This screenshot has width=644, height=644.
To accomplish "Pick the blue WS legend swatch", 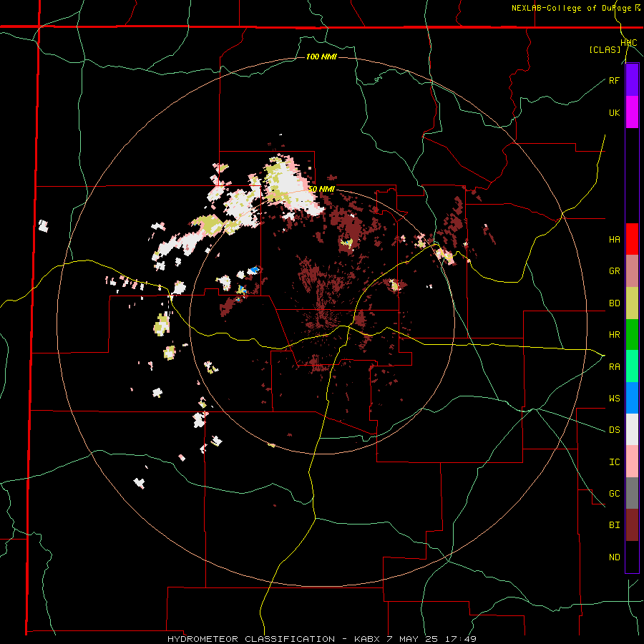I will coord(632,398).
